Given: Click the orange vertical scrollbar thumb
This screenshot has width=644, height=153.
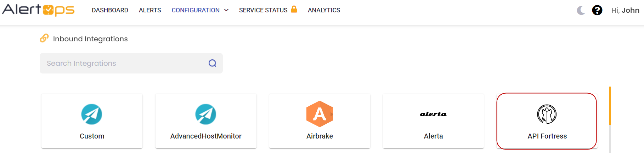Looking at the screenshot, I should coord(610,106).
